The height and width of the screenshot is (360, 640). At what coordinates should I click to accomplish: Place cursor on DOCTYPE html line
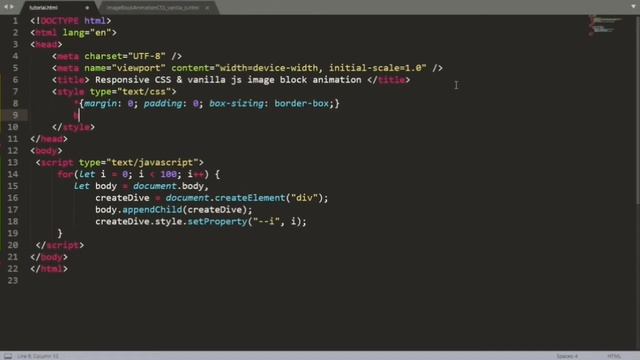71,20
